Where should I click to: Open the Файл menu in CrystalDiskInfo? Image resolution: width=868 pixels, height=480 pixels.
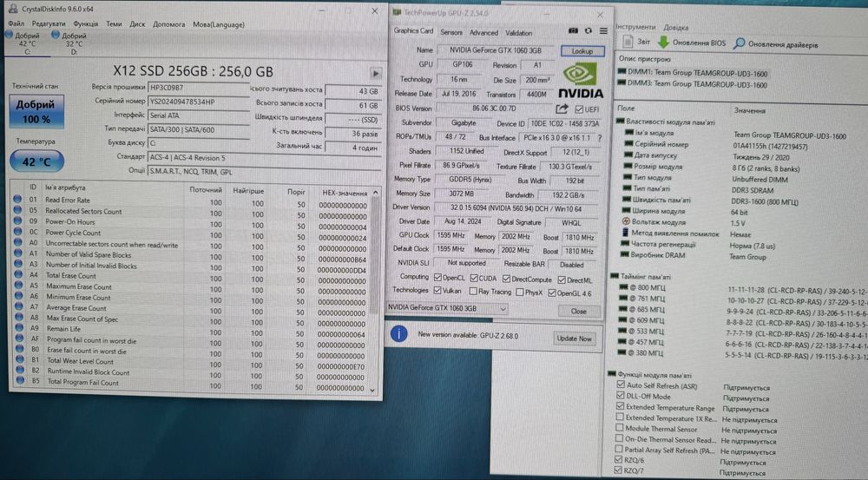point(16,23)
